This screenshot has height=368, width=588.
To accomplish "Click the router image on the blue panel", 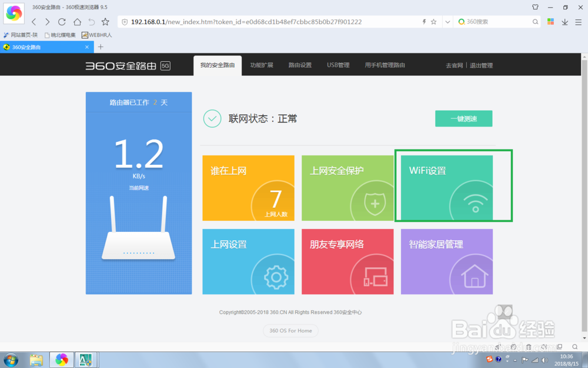I will (x=138, y=227).
